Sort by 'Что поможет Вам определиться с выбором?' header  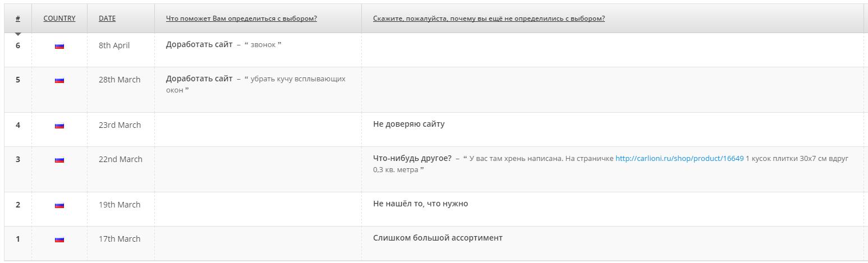[241, 19]
